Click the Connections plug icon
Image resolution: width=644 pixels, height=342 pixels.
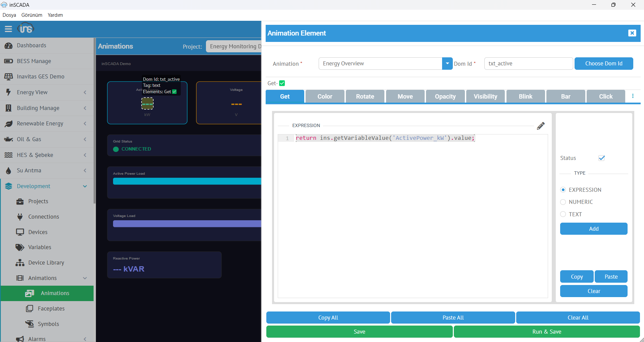[x=20, y=217]
